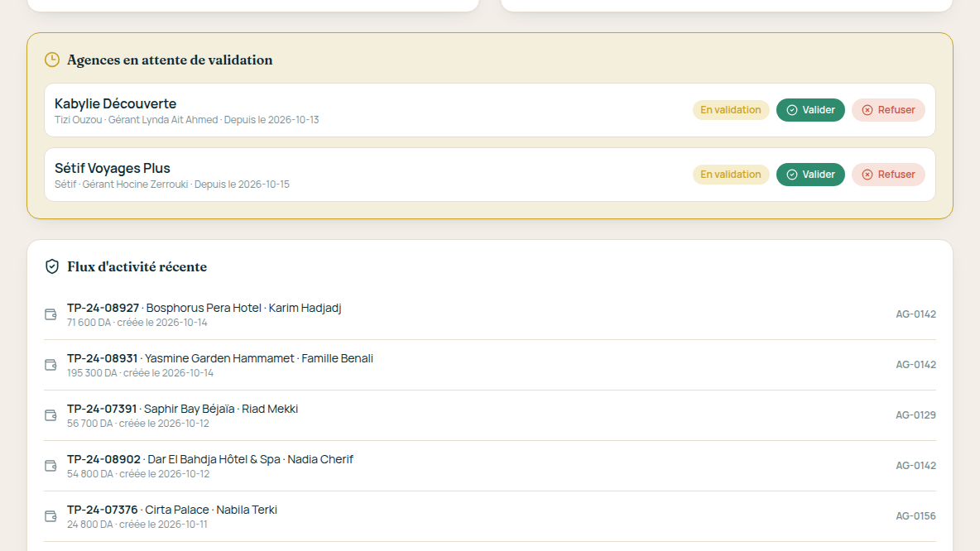This screenshot has width=980, height=551.
Task: Click the Gérant Lynda Ait Ahmed details line
Action: [186, 120]
